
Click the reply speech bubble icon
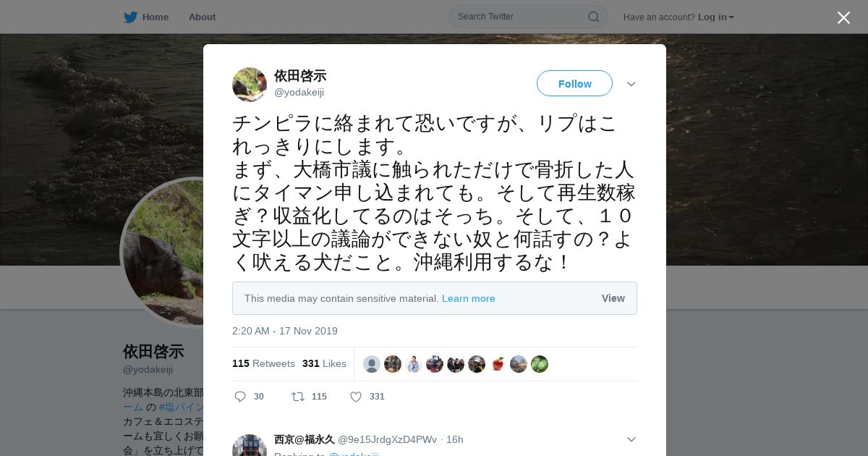tap(241, 397)
